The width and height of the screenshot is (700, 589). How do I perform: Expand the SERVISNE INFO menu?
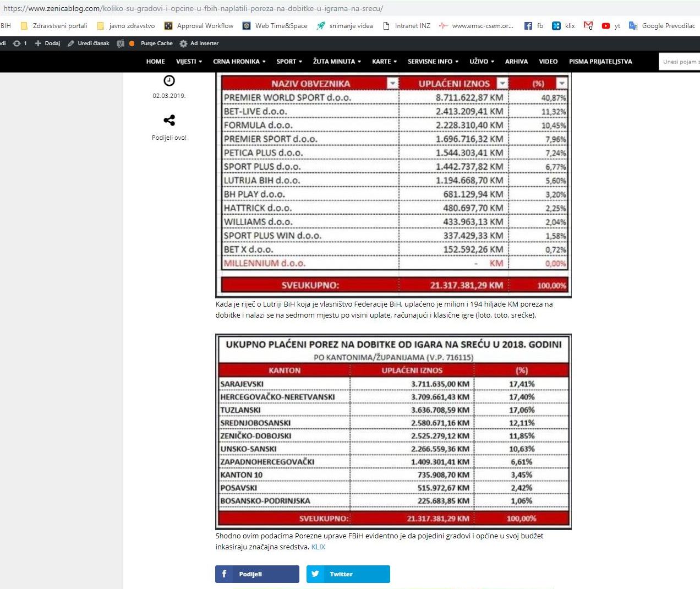433,62
